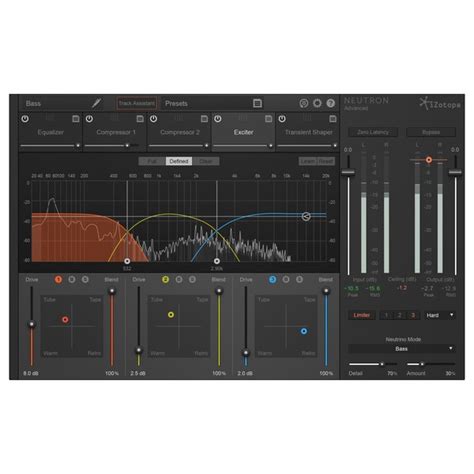Click the input gain fader handle
The height and width of the screenshot is (474, 474).
click(x=348, y=172)
